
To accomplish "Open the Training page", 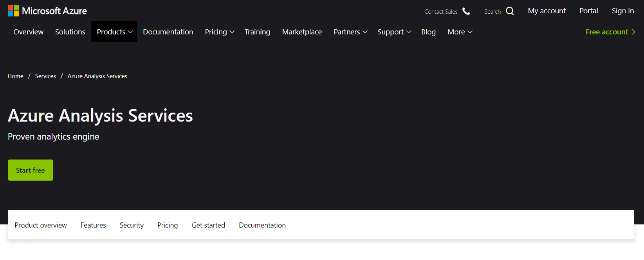I will coord(257,32).
